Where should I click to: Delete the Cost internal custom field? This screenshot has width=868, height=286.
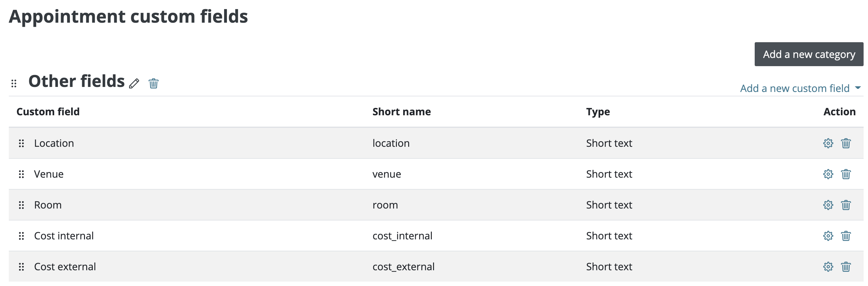pyautogui.click(x=846, y=236)
